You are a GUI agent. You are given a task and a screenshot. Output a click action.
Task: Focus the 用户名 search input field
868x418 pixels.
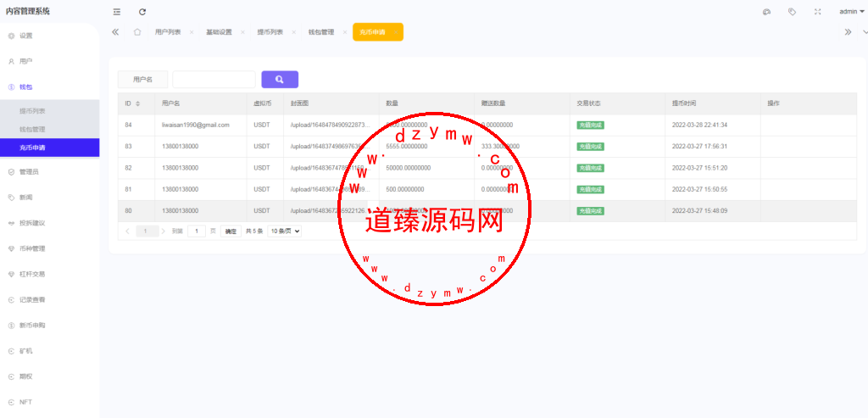coord(214,79)
